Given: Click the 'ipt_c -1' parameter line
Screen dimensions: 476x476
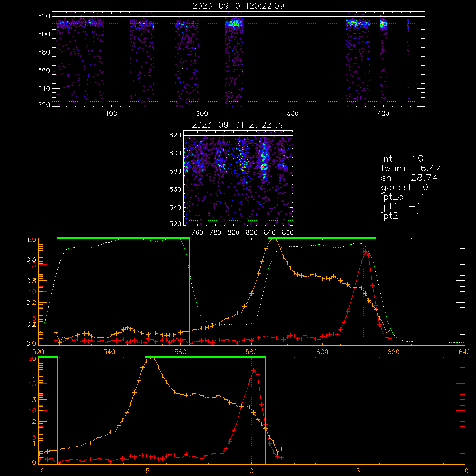Looking at the screenshot, I should [x=403, y=197].
